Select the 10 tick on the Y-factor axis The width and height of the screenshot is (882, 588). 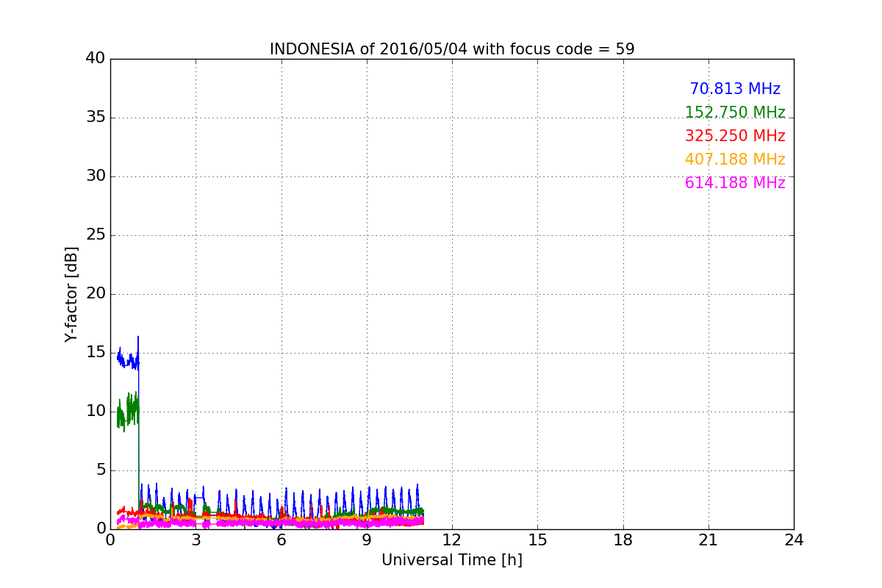[96, 412]
